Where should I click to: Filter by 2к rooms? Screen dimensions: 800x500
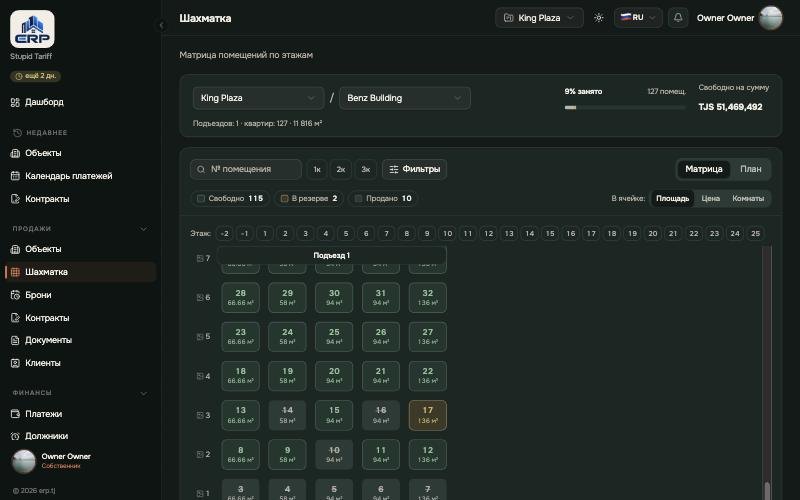click(x=341, y=169)
